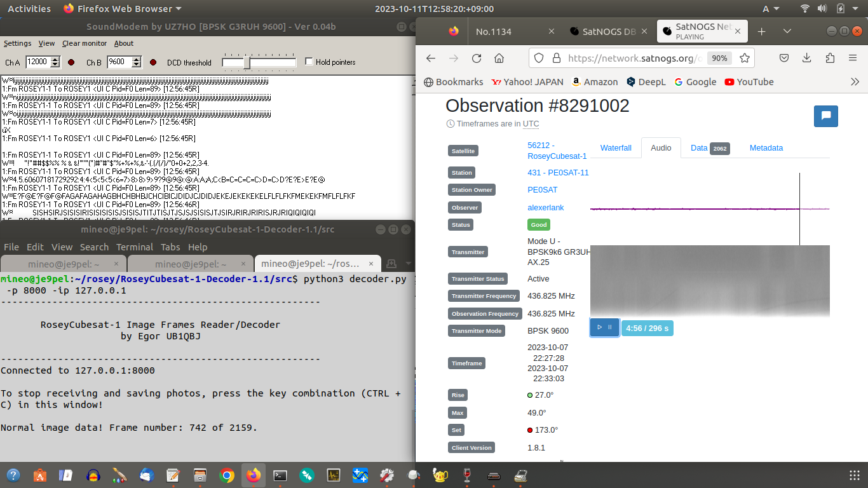Toggle audio play/pause button
Screen dimensions: 868x488
[604, 327]
